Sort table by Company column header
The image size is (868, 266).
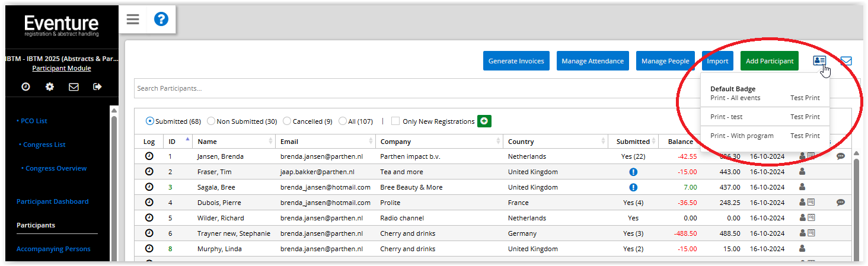(395, 142)
